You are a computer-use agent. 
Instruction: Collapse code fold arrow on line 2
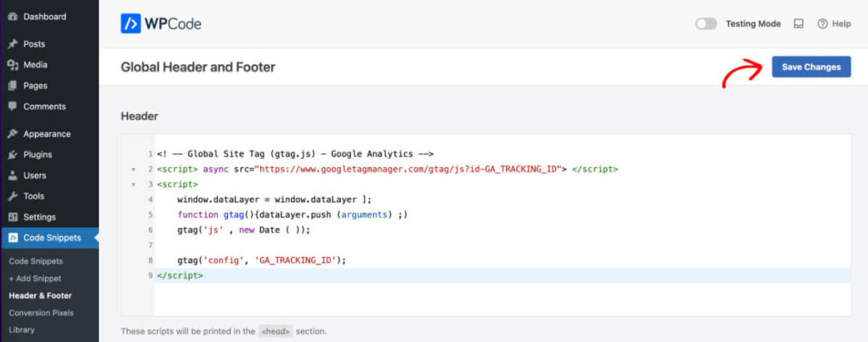[x=133, y=169]
